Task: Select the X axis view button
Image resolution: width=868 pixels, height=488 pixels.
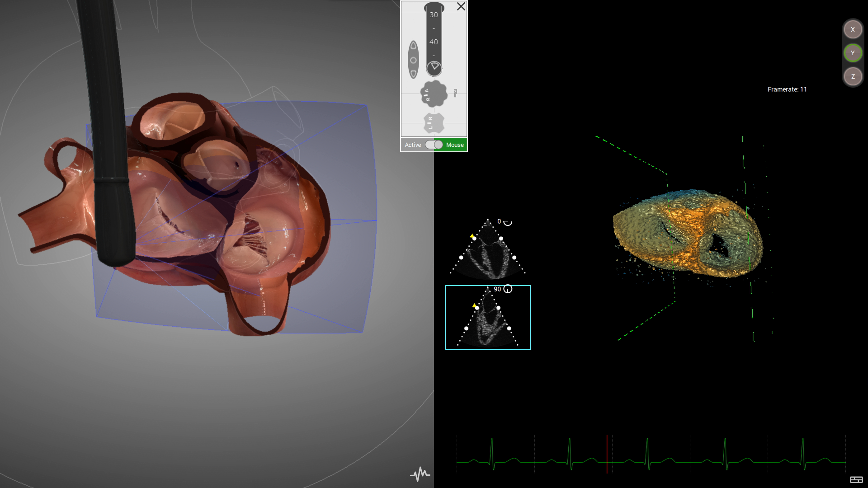Action: [x=853, y=29]
